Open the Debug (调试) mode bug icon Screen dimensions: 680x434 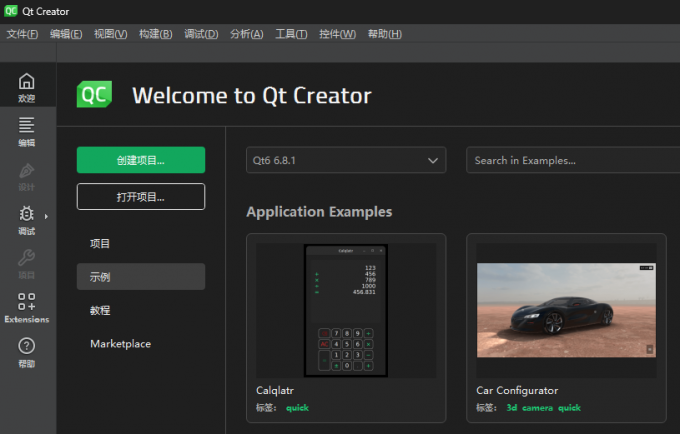(x=27, y=215)
